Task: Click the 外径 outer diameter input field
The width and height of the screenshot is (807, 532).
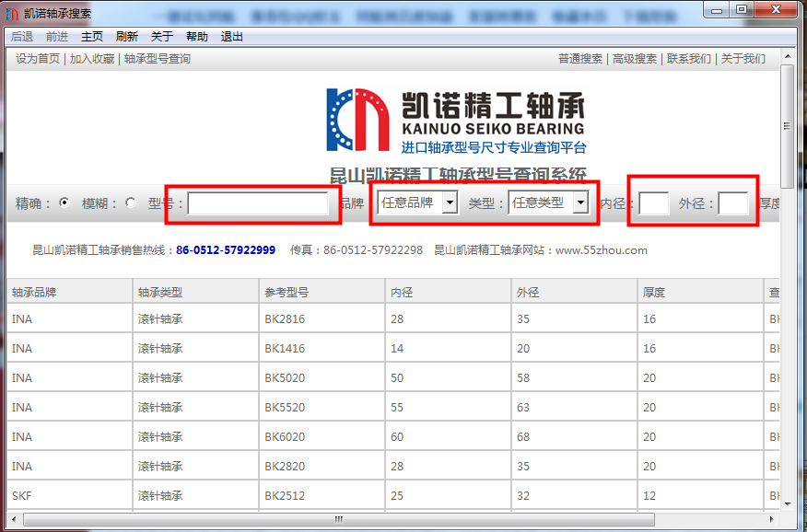Action: pyautogui.click(x=733, y=203)
